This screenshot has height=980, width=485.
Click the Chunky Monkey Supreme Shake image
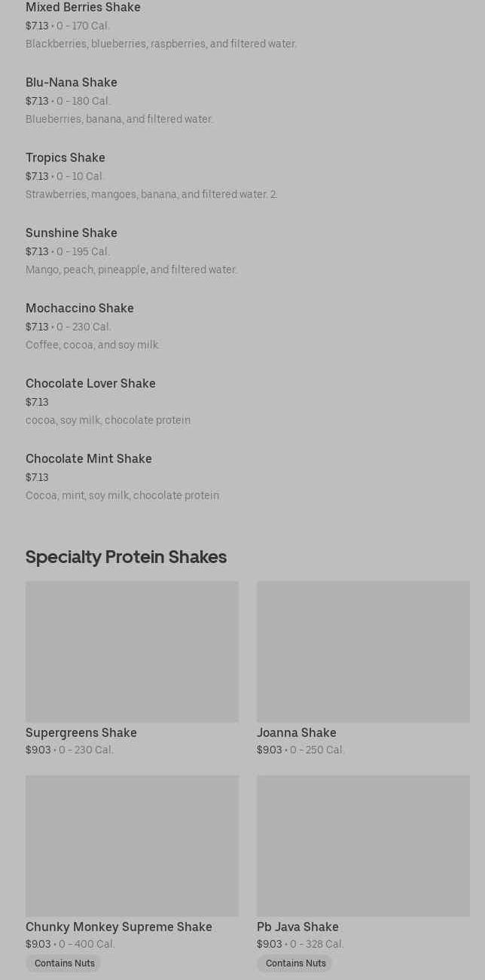(x=132, y=845)
